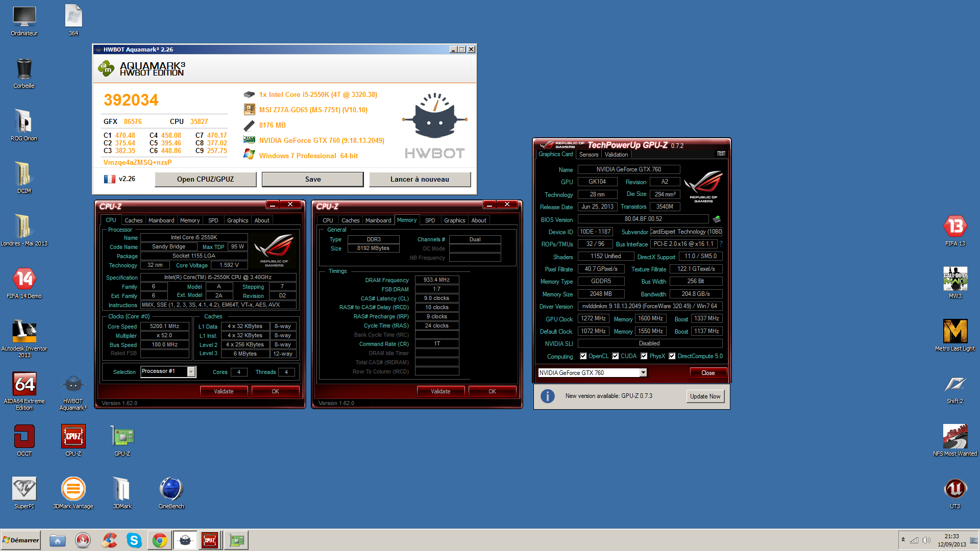The width and height of the screenshot is (980, 551).
Task: Open the Caches tab in the Processor CPU-Z window
Action: tap(134, 220)
